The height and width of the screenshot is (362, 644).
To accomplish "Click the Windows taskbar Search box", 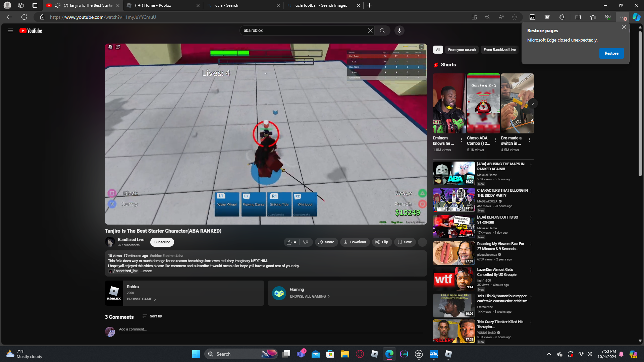I will 241,354.
